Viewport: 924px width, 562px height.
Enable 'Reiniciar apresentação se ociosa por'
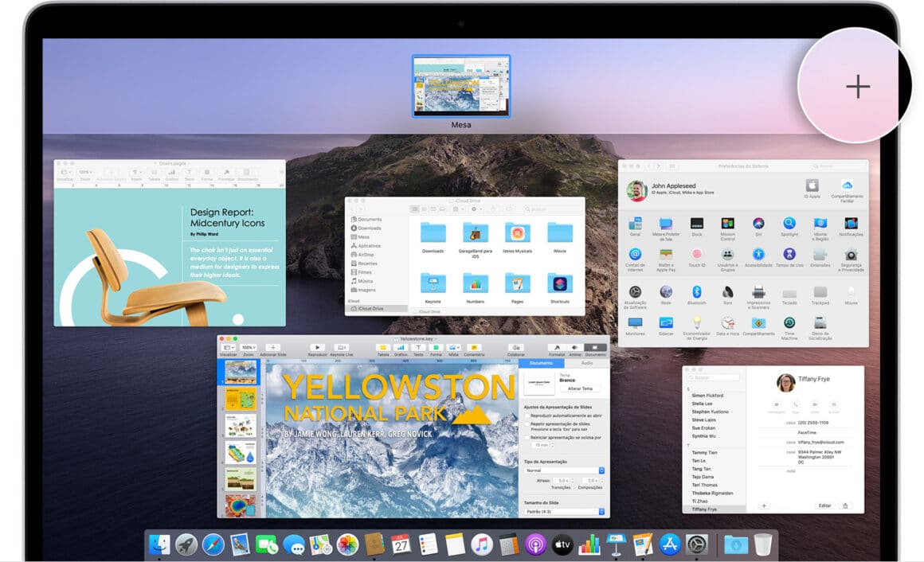pyautogui.click(x=527, y=437)
